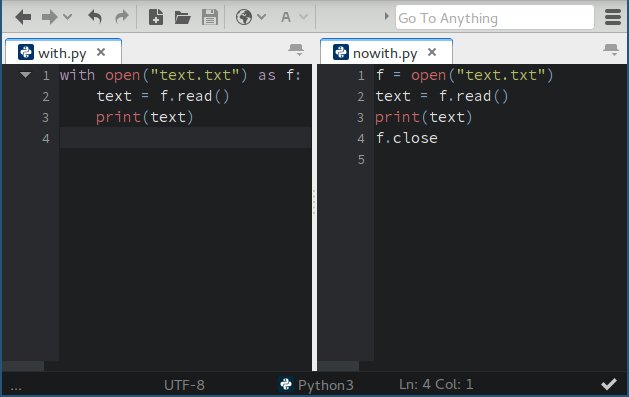Click 'text = f.read()' in with.py
629x397 pixels.
coord(163,96)
